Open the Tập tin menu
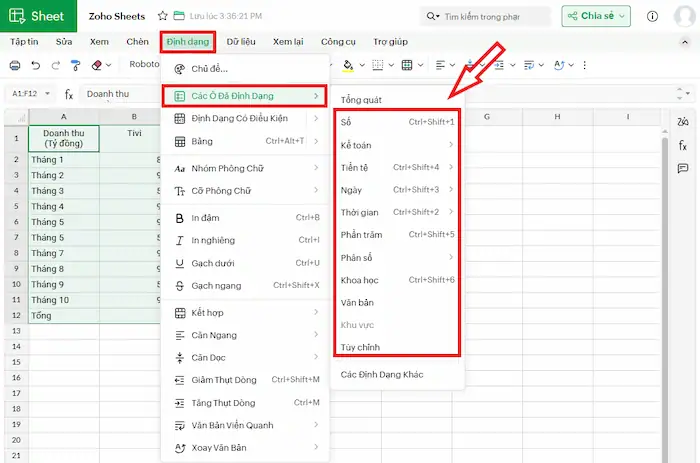Viewport: 700px width, 463px height. tap(24, 42)
